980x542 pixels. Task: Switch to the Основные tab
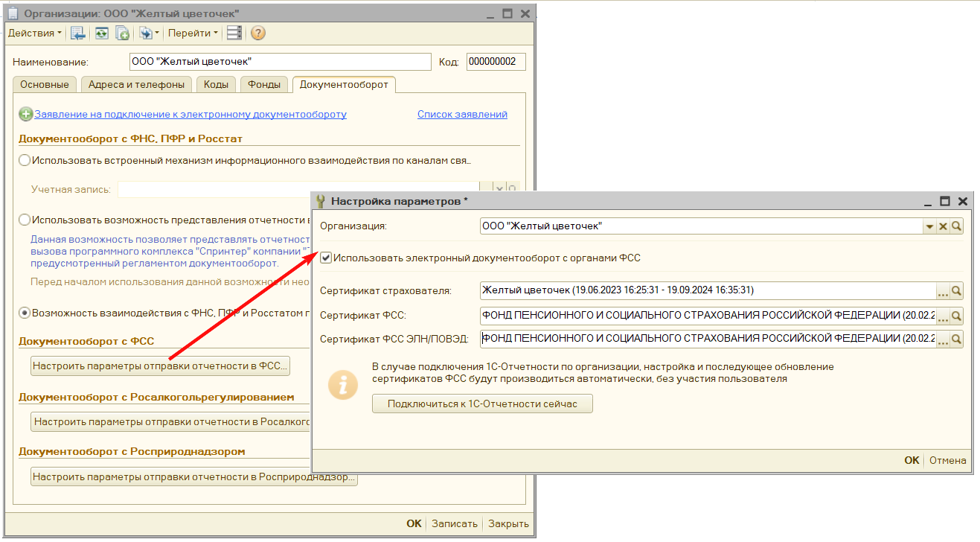coord(45,84)
